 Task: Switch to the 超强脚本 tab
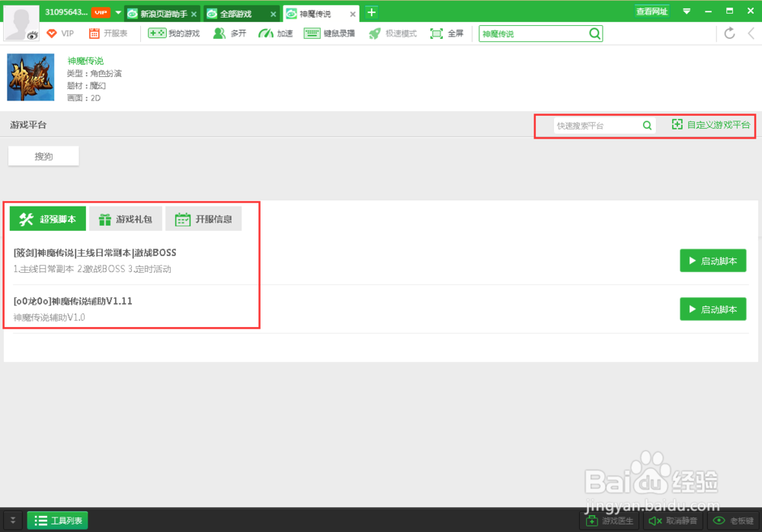point(47,219)
